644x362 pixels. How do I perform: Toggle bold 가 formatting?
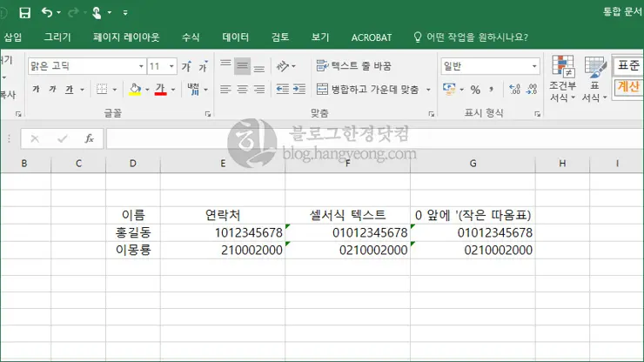pos(37,89)
